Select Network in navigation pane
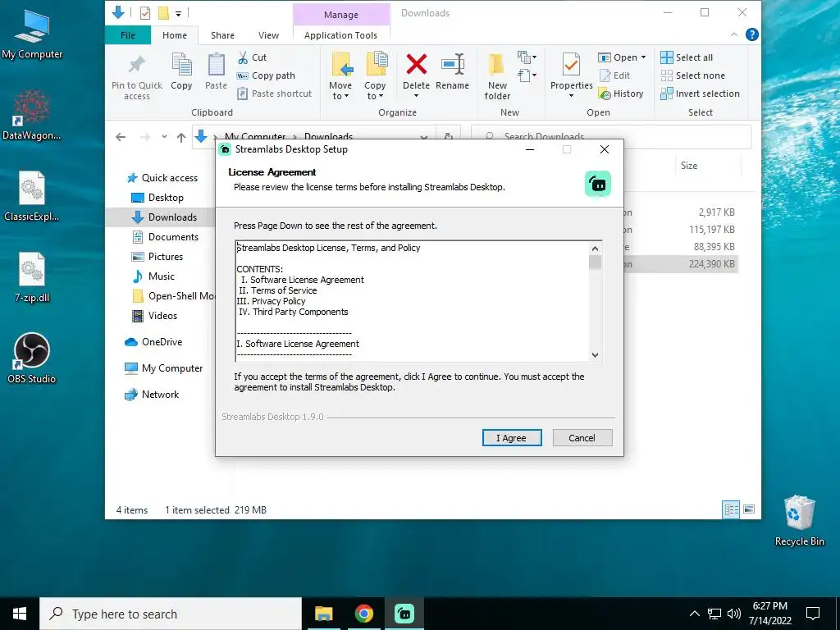The image size is (840, 630). 152,395
